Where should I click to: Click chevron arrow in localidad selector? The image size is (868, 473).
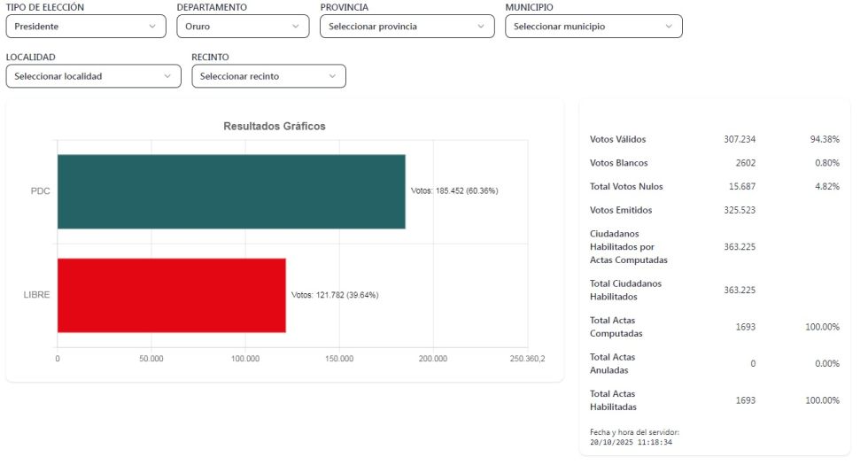167,76
